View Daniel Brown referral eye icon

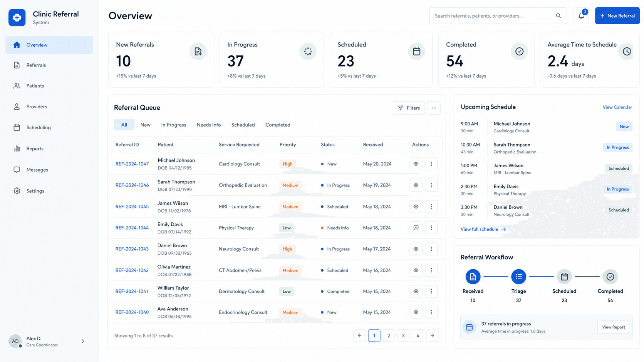coord(416,249)
